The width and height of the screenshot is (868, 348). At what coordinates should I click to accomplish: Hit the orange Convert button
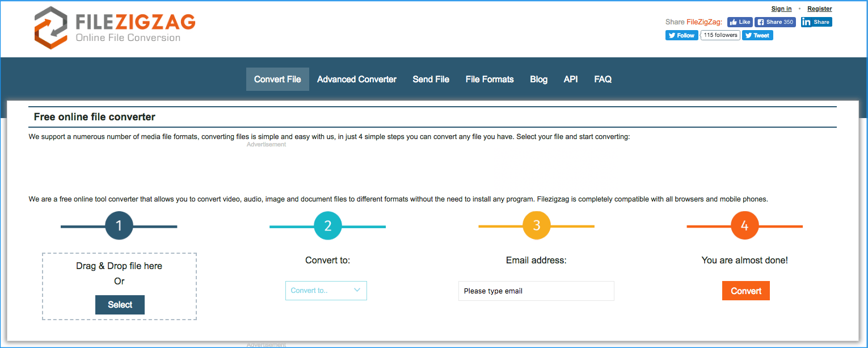746,291
